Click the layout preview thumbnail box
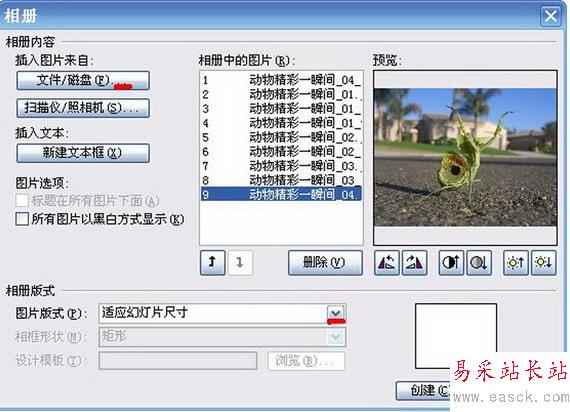This screenshot has width=570, height=412. pyautogui.click(x=456, y=336)
